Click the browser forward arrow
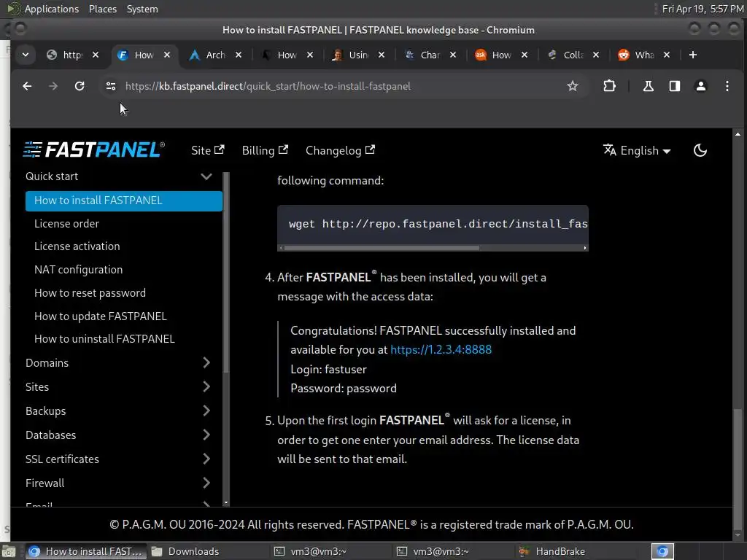Viewport: 747px width, 560px height. pos(53,86)
